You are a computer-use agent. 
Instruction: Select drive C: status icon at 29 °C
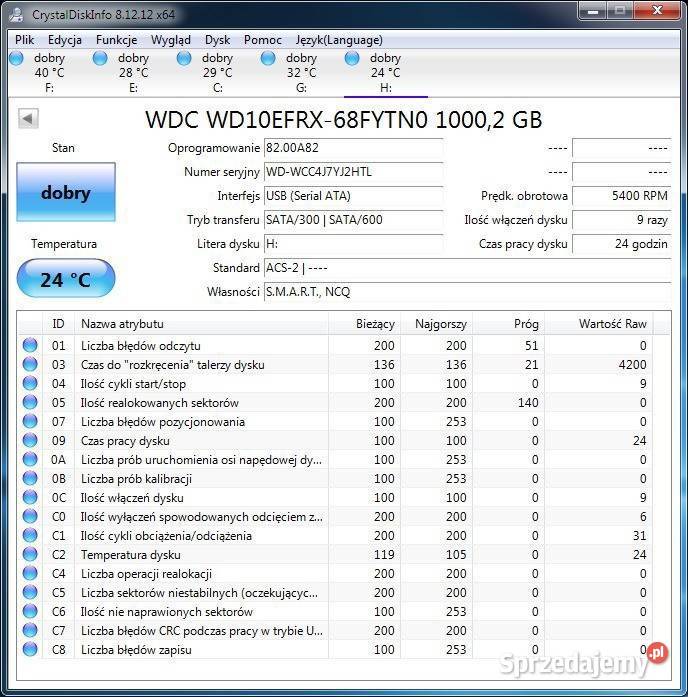pos(184,58)
